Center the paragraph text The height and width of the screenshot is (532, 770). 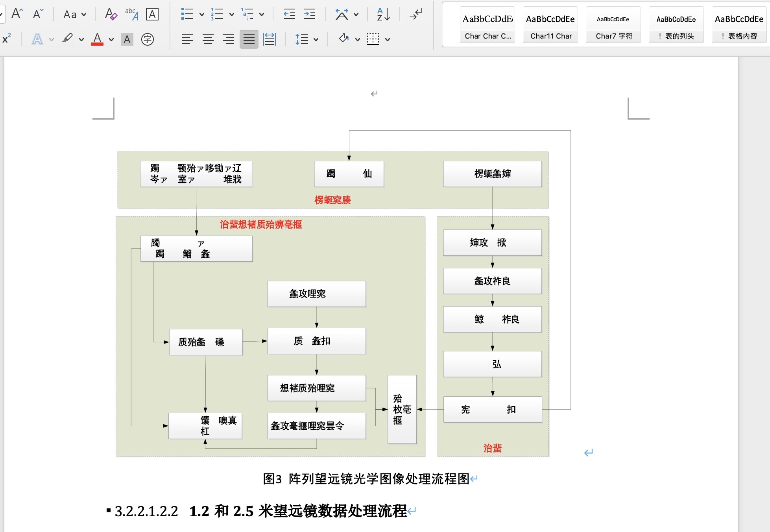208,39
